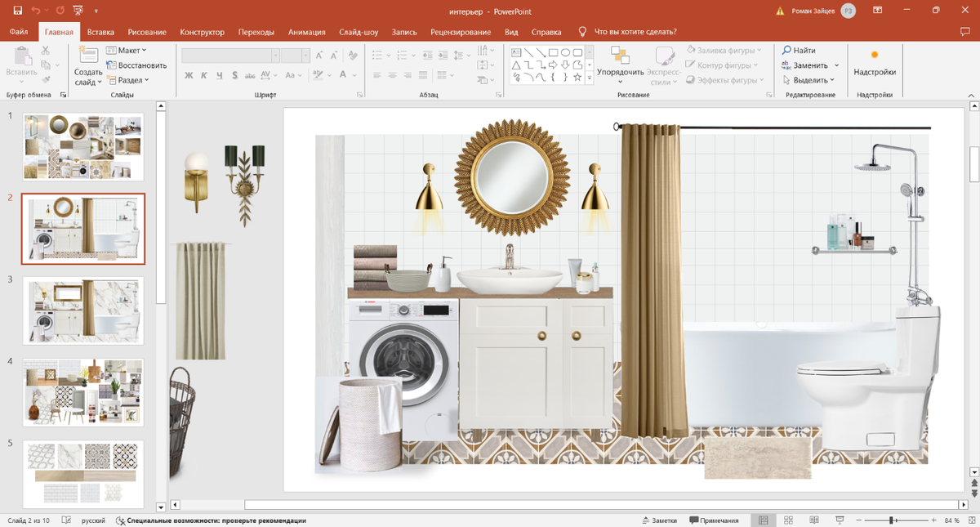Expand the shapes gallery more arrow

589,78
